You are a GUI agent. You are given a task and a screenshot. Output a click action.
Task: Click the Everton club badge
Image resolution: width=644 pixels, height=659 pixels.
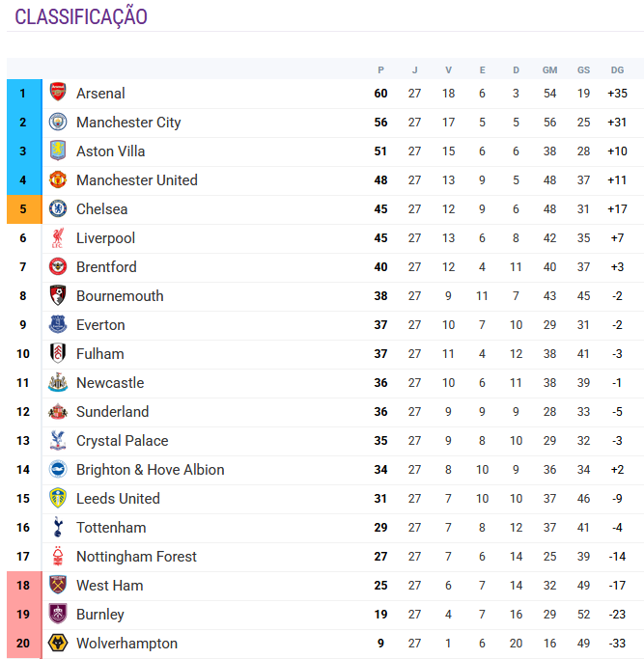[58, 325]
